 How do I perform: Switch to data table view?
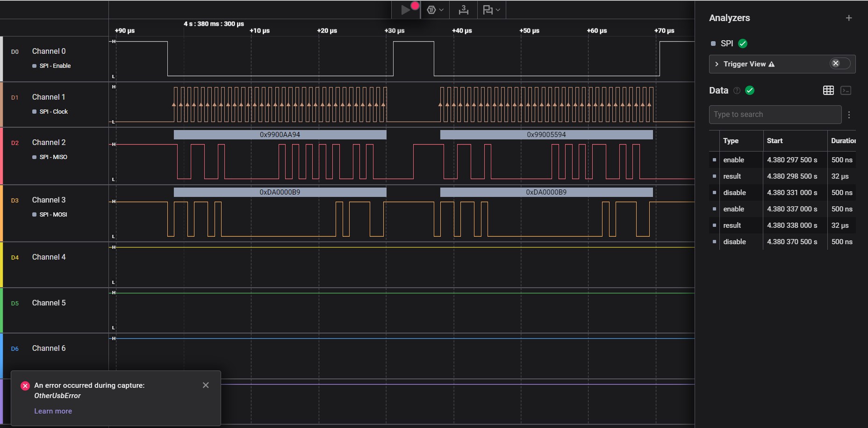[828, 90]
